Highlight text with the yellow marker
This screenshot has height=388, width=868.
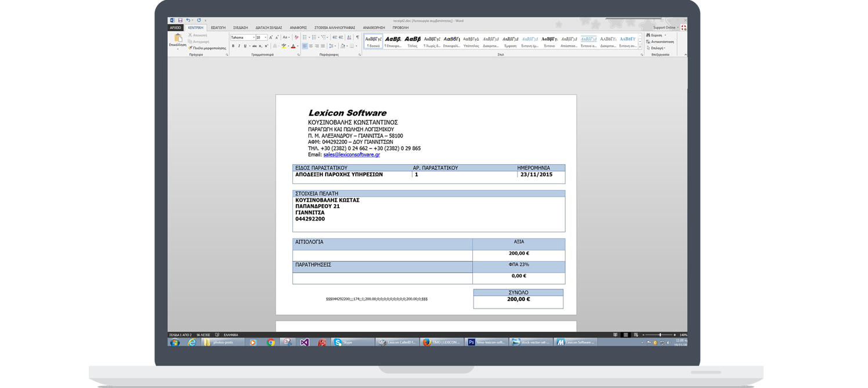[x=284, y=46]
